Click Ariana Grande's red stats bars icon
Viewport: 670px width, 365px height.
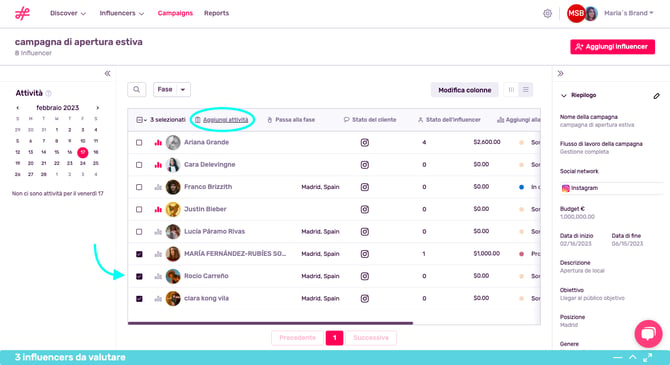[158, 142]
